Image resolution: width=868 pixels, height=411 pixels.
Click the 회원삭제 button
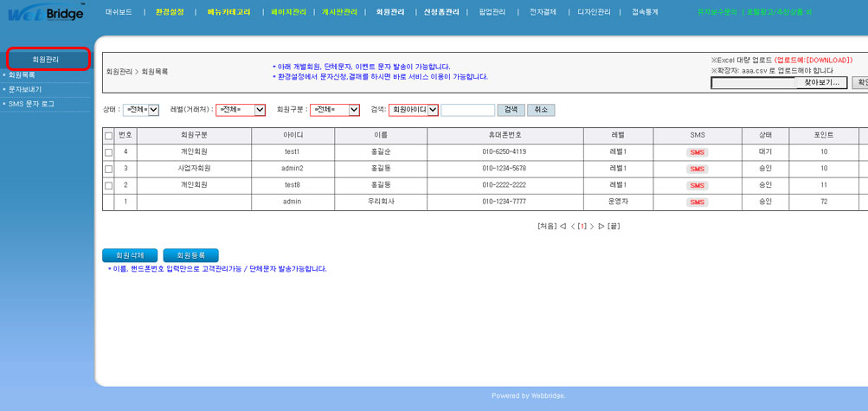[130, 255]
